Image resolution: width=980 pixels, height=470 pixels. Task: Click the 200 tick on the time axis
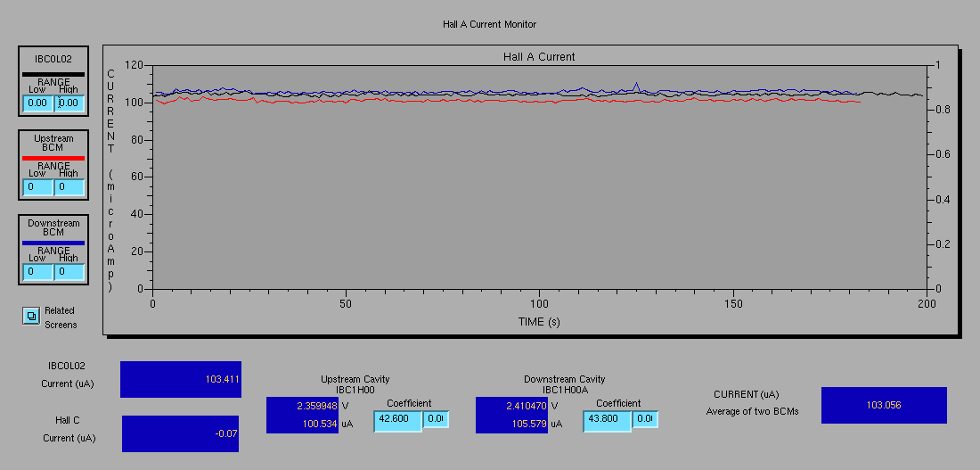[926, 303]
